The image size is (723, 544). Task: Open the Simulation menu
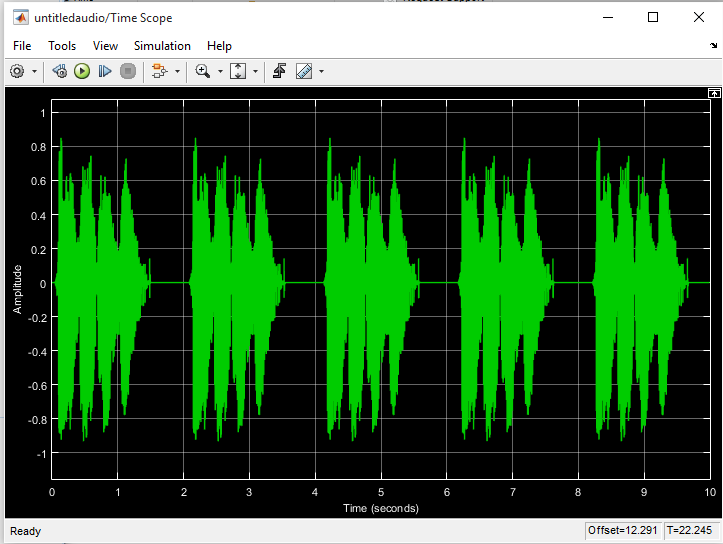162,46
